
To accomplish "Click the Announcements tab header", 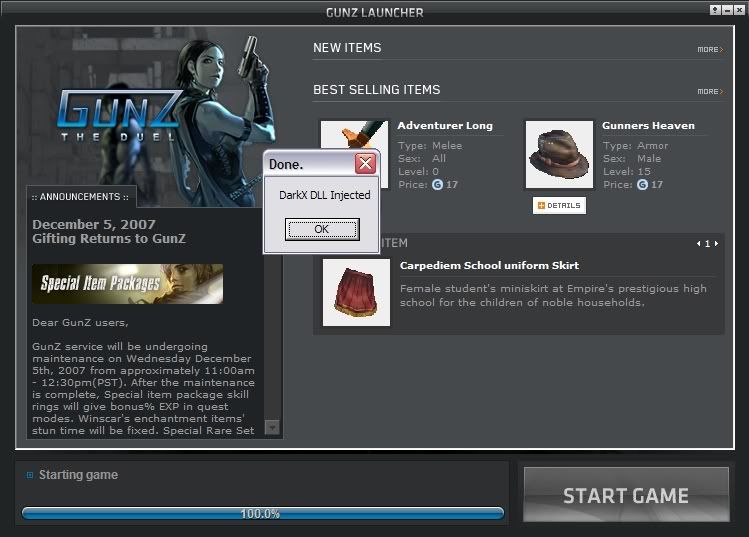I will [80, 197].
